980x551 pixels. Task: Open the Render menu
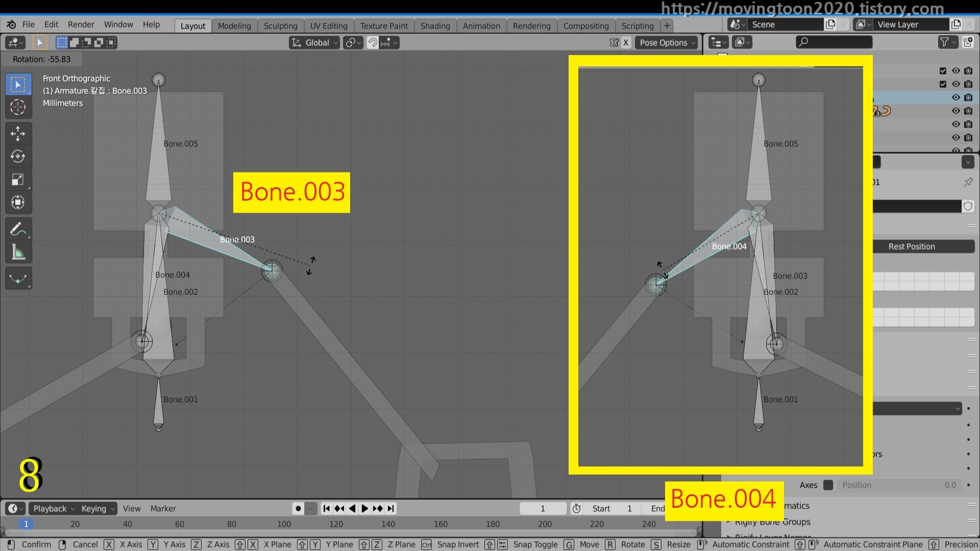pyautogui.click(x=81, y=24)
